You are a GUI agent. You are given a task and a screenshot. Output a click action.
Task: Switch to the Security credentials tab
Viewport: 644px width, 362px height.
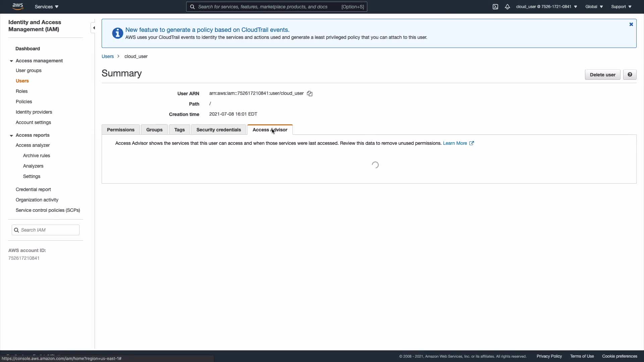point(218,130)
